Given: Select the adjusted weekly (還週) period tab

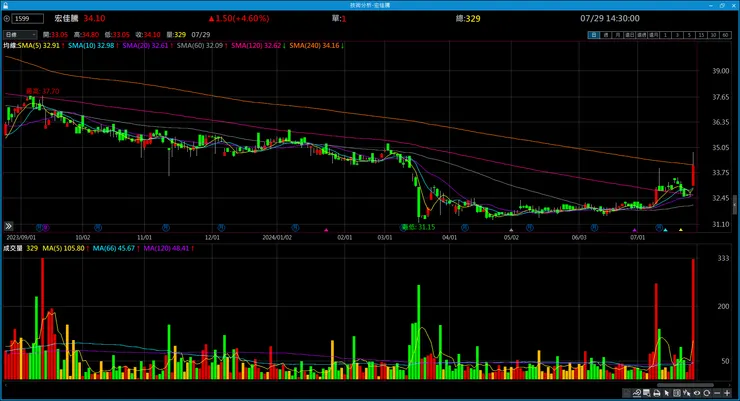Looking at the screenshot, I should [641, 35].
